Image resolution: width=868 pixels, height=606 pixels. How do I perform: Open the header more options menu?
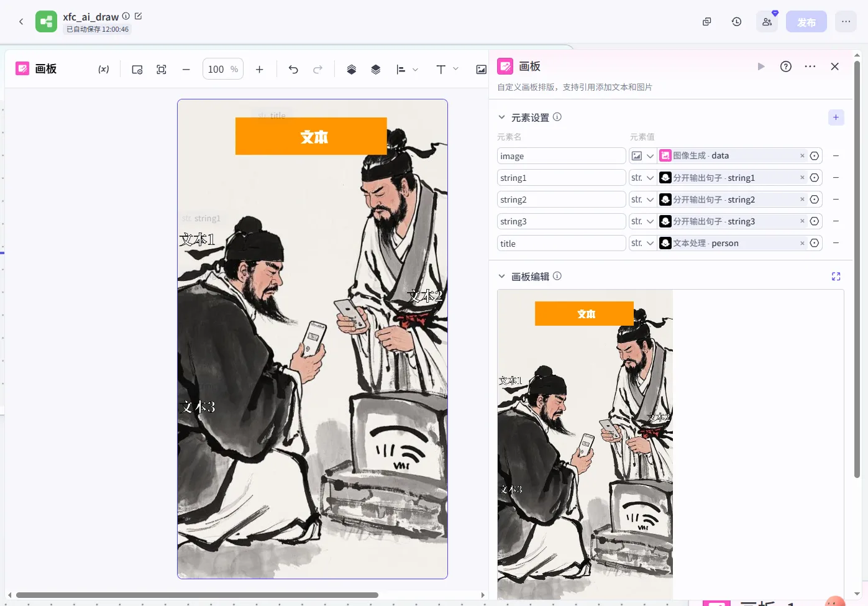click(x=846, y=22)
